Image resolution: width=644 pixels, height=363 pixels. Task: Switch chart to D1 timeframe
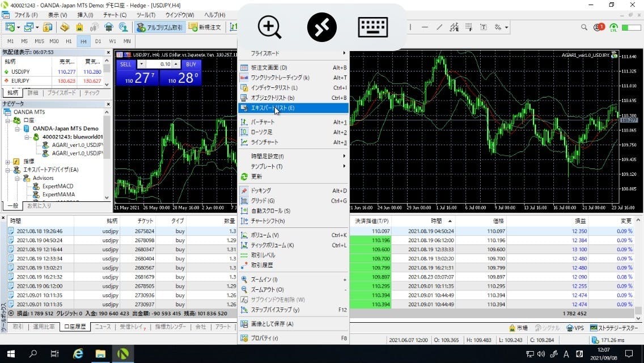(98, 41)
